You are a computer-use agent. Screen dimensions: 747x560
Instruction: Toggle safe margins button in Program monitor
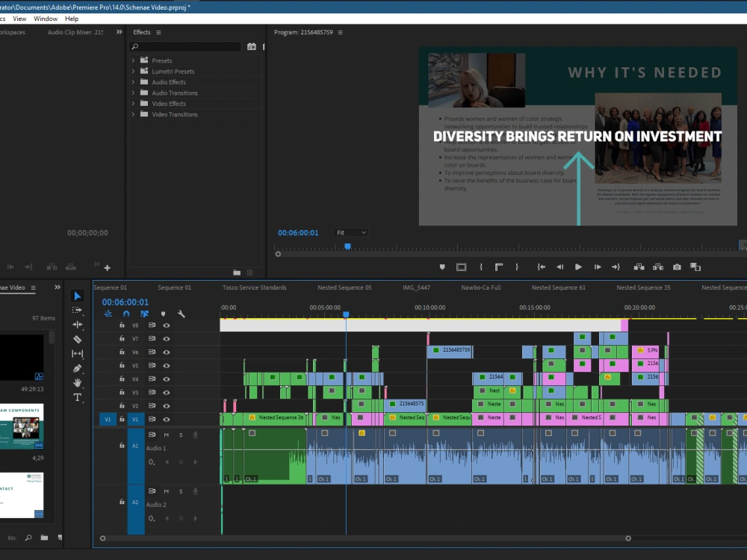point(461,267)
